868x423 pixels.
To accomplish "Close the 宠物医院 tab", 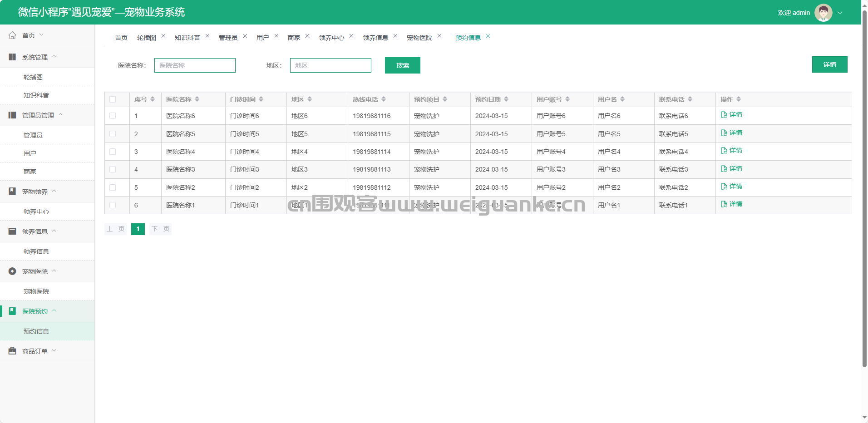I will [x=439, y=36].
